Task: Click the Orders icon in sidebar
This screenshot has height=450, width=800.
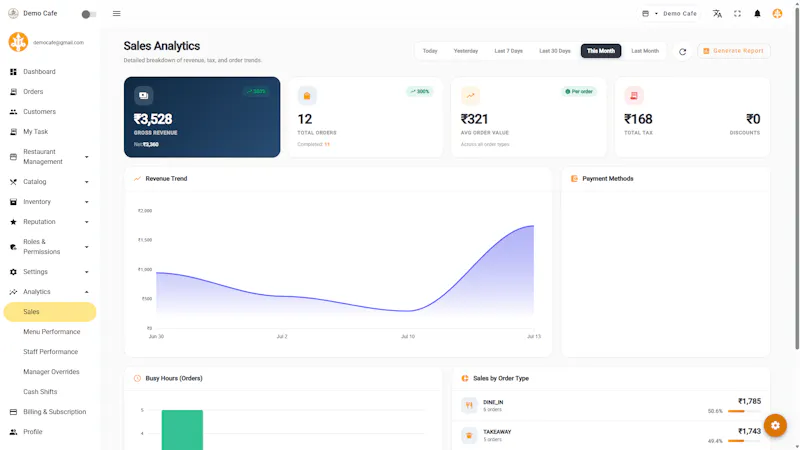Action: tap(13, 92)
